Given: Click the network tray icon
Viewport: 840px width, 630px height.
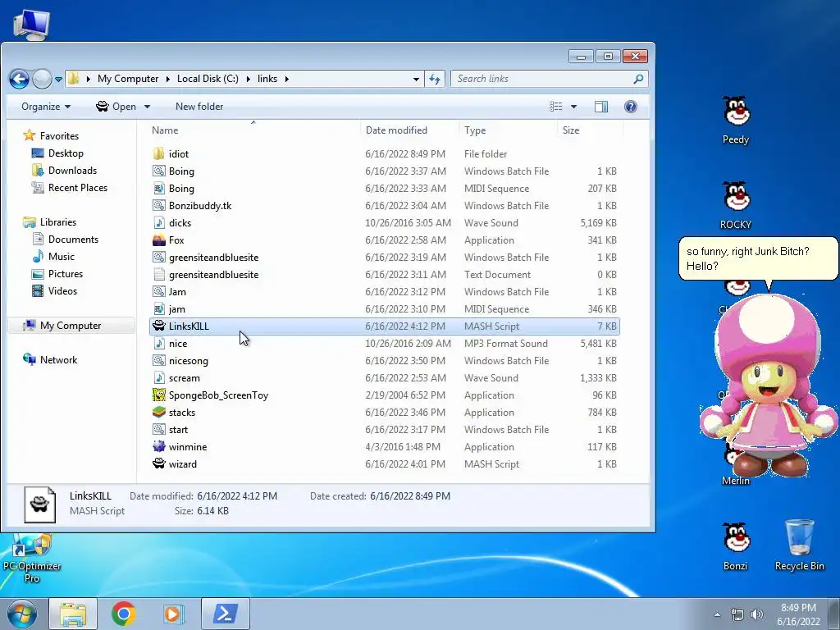Looking at the screenshot, I should pos(737,614).
